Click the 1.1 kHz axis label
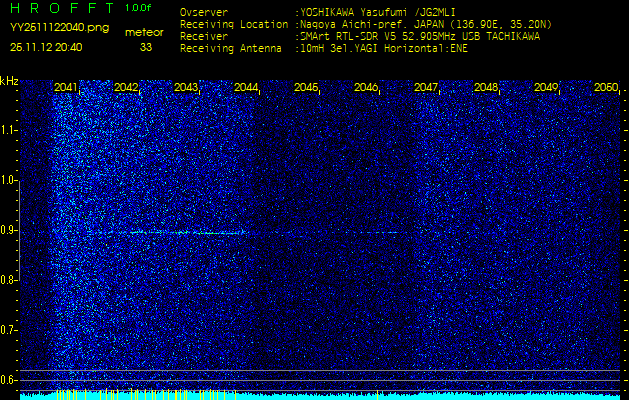The width and height of the screenshot is (629, 400). point(8,130)
